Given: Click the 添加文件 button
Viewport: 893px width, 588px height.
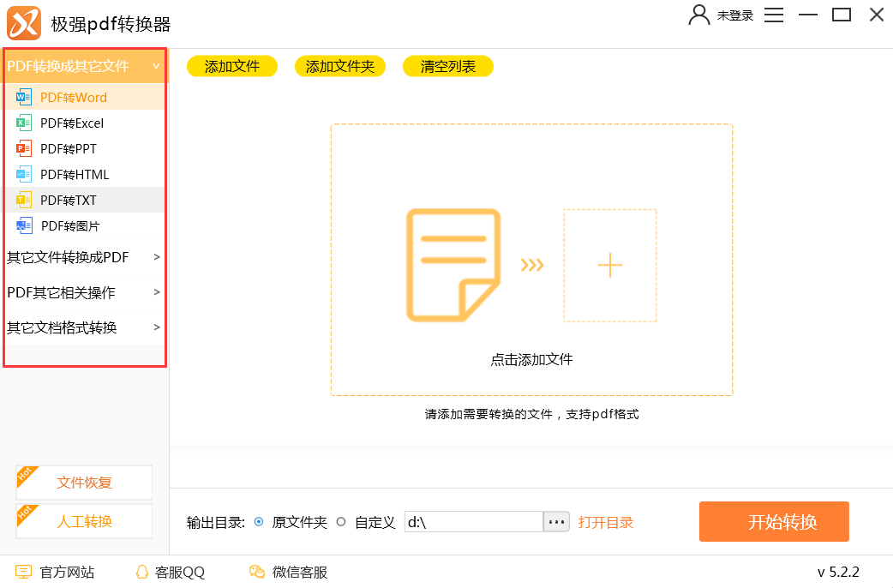Looking at the screenshot, I should 231,66.
